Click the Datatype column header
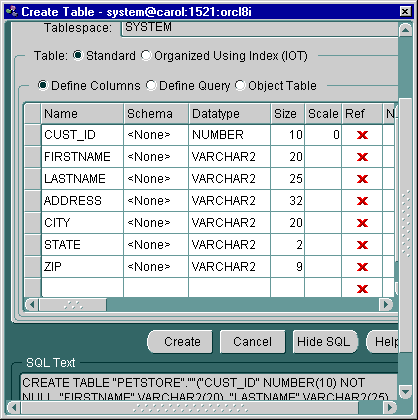This screenshot has width=418, height=420. (x=230, y=114)
